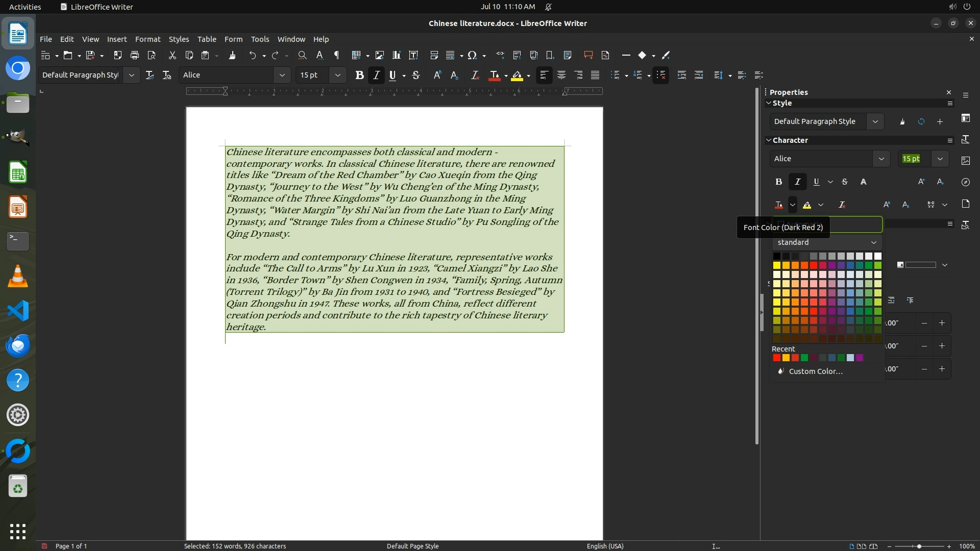Click Strikethrough icon in formatting toolbar
The width and height of the screenshot is (980, 551).
(x=416, y=75)
